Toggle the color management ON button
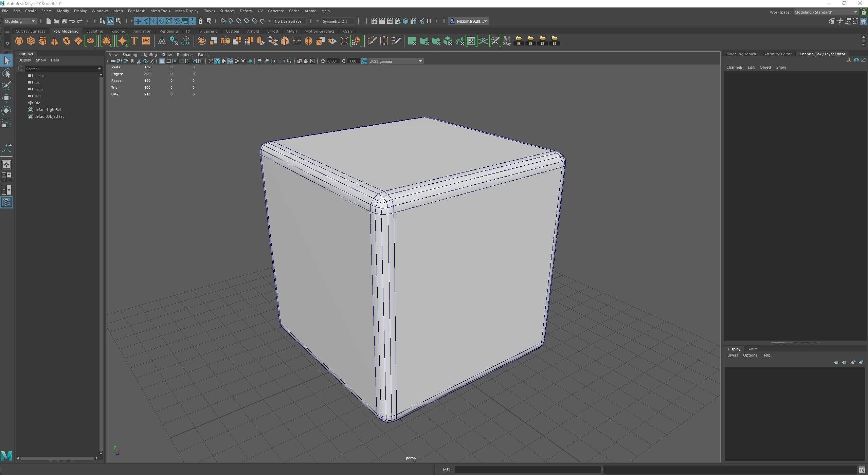868x475 pixels. pyautogui.click(x=364, y=61)
